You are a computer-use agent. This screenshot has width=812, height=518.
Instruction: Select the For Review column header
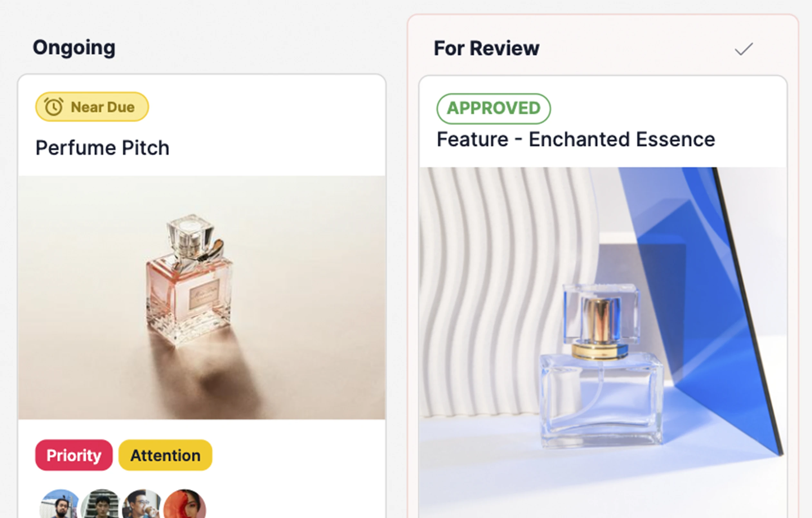[487, 48]
